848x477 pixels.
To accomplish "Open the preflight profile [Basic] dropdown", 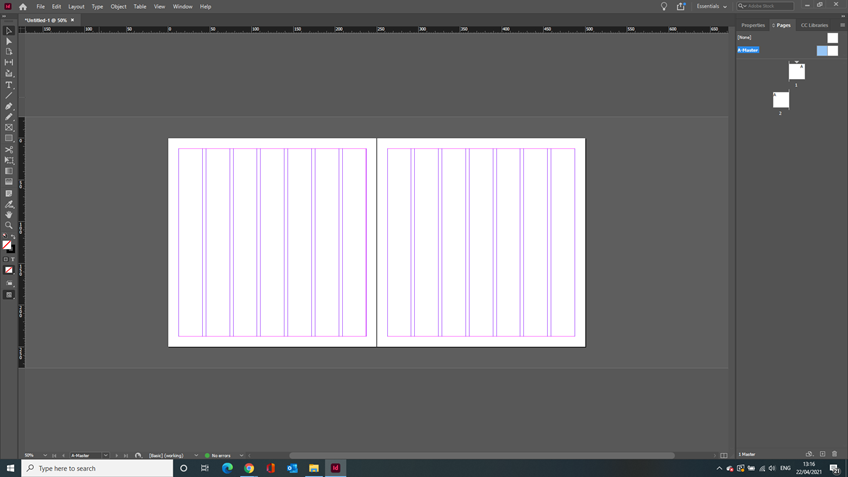I will pyautogui.click(x=196, y=455).
